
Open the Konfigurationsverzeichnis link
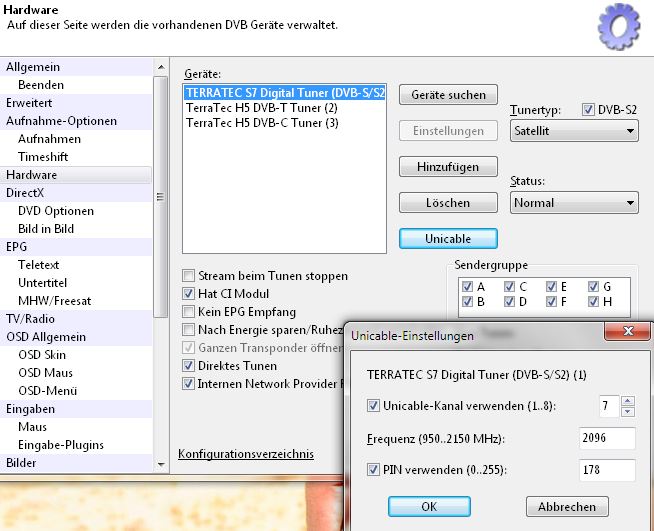tap(245, 454)
